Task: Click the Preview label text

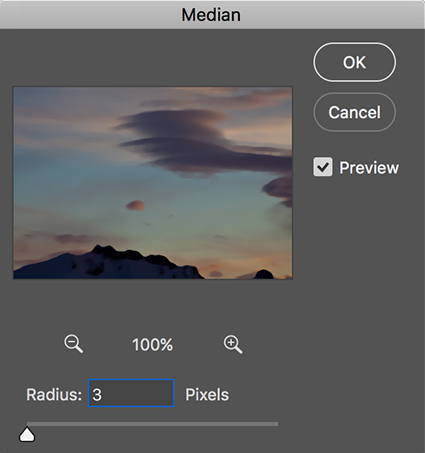Action: [x=369, y=167]
